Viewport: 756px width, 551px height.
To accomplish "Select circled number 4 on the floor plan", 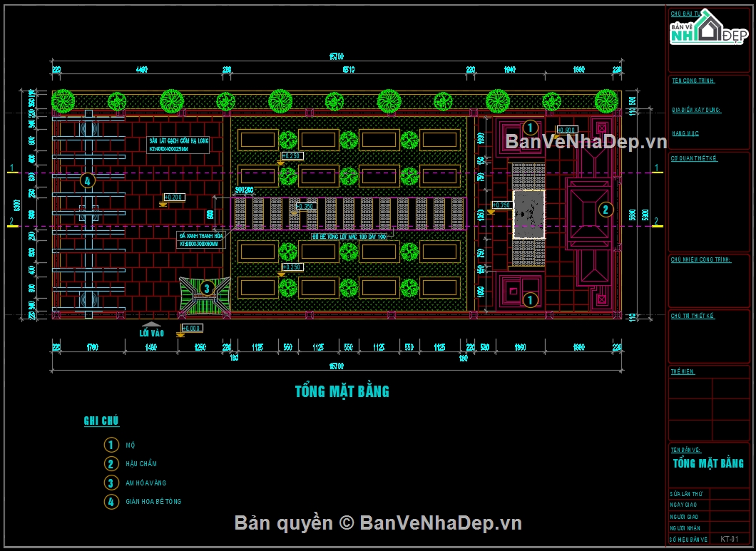I will click(87, 180).
